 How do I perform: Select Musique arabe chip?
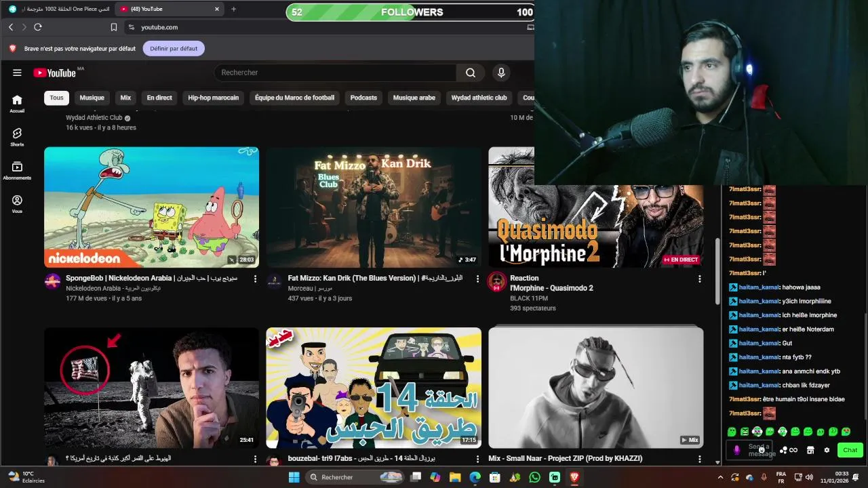click(x=414, y=98)
